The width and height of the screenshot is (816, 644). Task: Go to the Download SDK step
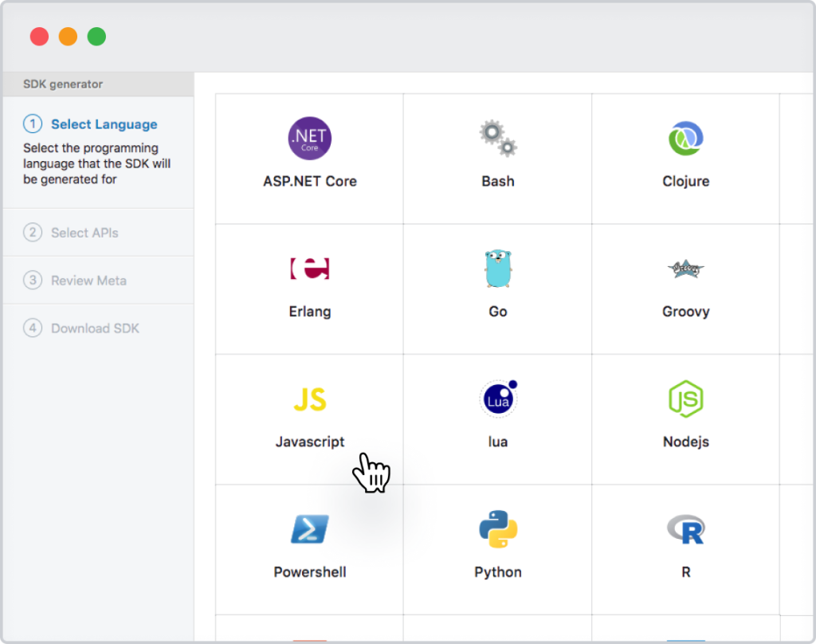click(x=96, y=328)
